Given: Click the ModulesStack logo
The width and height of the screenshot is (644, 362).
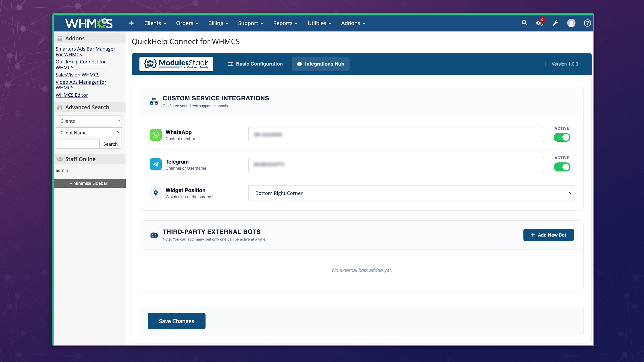Looking at the screenshot, I should tap(176, 64).
